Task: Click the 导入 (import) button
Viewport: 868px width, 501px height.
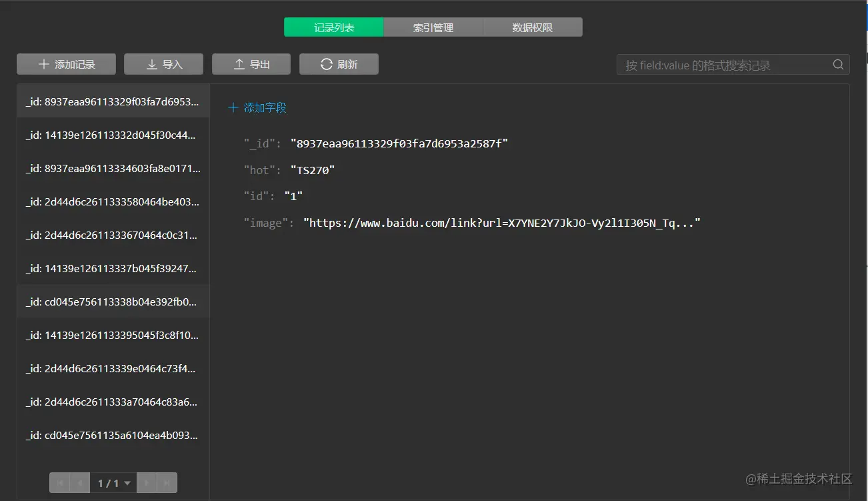Action: coord(163,65)
